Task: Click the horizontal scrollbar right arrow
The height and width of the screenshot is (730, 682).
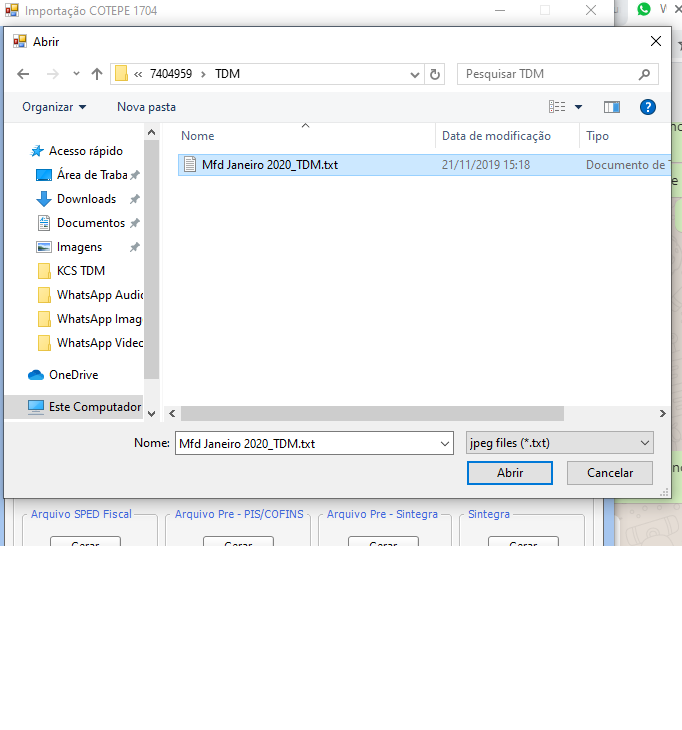Action: tap(662, 413)
